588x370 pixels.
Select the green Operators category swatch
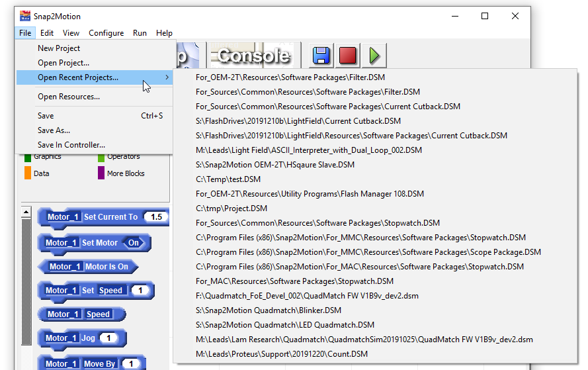click(101, 158)
